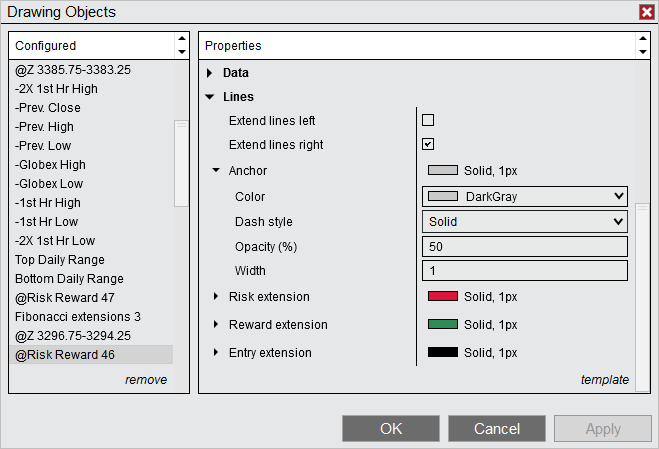The image size is (659, 449).
Task: Click the green Reward extension swatch
Action: [443, 324]
